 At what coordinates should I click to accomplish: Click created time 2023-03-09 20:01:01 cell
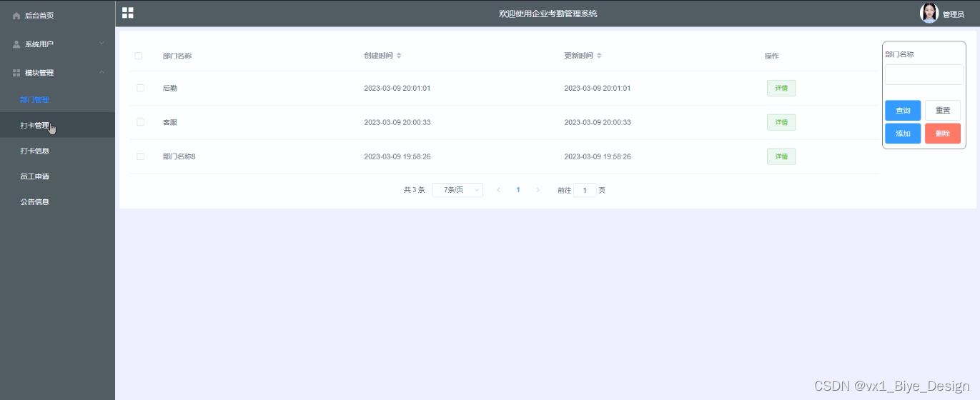(x=397, y=88)
